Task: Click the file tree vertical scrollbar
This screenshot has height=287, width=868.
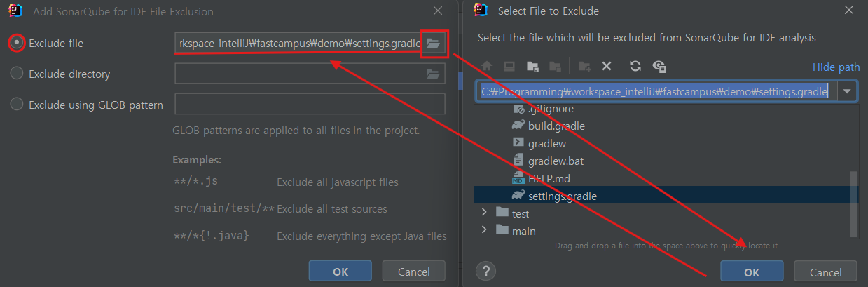Action: pos(853,203)
